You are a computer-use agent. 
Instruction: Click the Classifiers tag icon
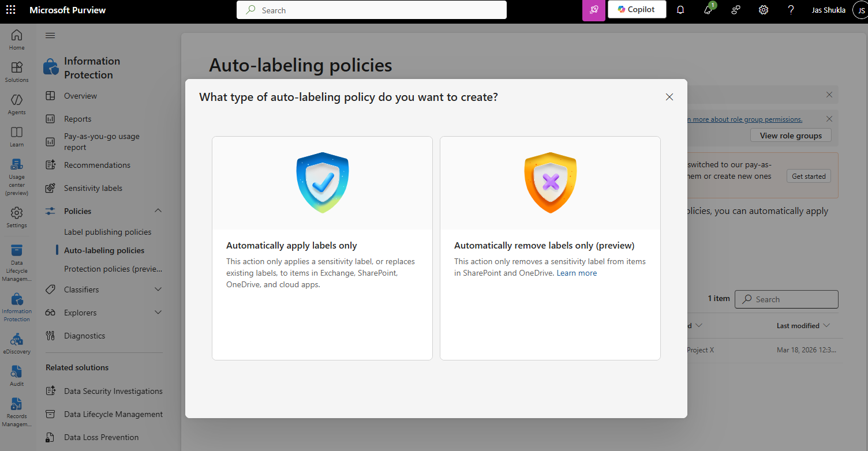(51, 290)
